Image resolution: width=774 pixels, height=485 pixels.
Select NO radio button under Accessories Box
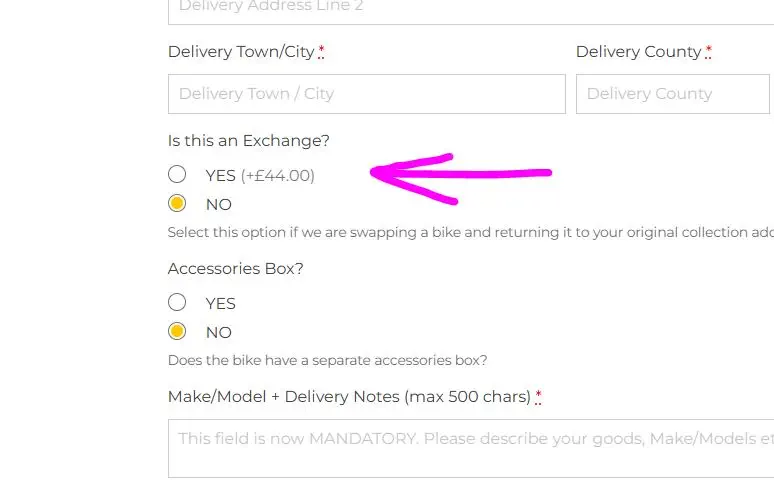pos(178,331)
